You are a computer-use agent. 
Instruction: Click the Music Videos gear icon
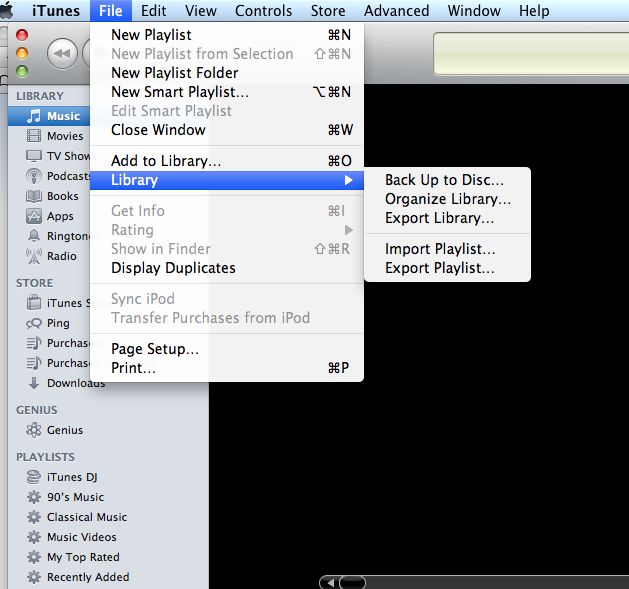point(34,537)
